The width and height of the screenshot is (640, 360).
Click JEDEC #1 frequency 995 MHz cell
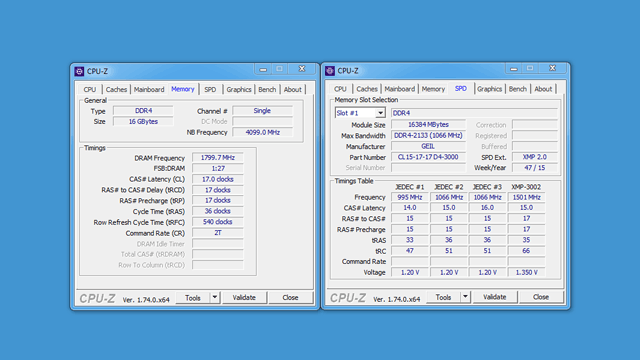click(410, 198)
